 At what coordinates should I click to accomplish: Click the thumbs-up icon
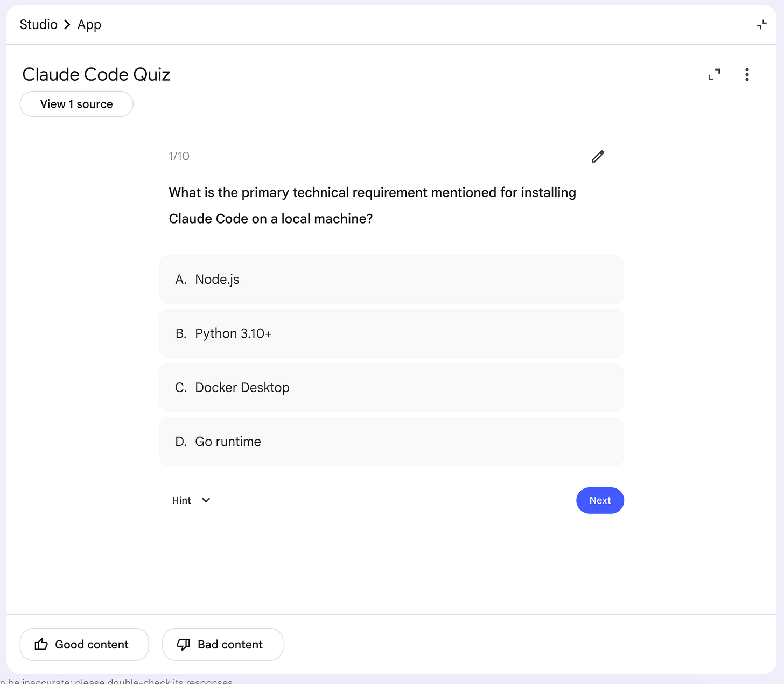[41, 644]
